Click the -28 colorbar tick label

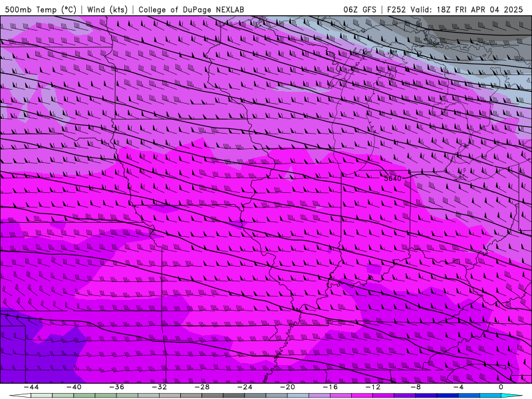(x=202, y=387)
